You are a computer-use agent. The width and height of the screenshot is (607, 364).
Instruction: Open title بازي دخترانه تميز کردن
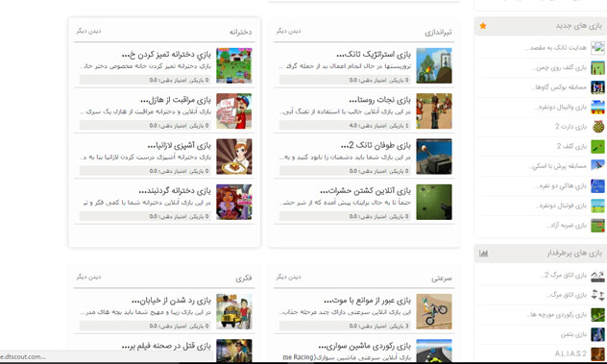[x=166, y=55]
